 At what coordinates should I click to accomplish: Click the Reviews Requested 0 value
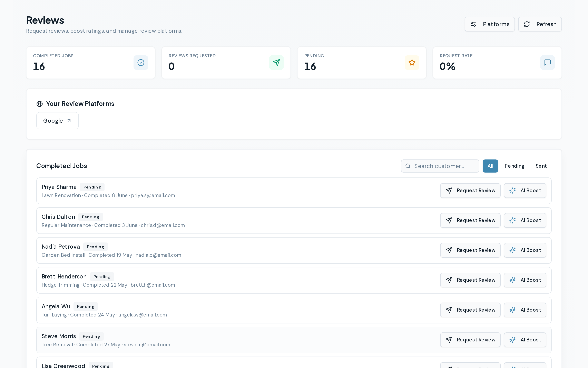pos(171,66)
